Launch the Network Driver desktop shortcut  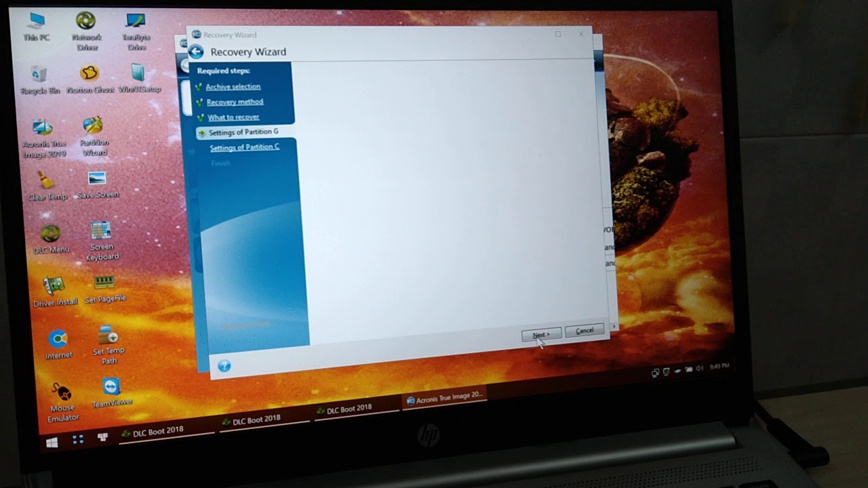pos(87,31)
